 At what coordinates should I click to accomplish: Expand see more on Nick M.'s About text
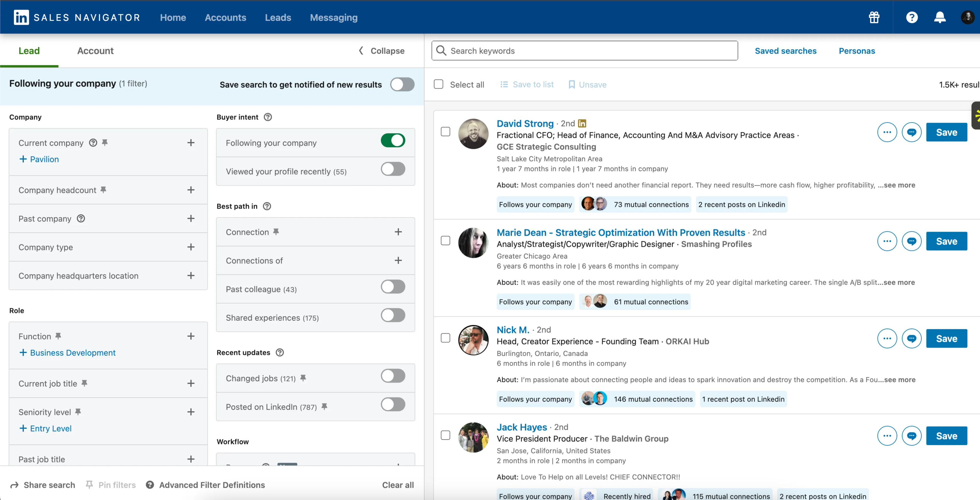(x=899, y=379)
